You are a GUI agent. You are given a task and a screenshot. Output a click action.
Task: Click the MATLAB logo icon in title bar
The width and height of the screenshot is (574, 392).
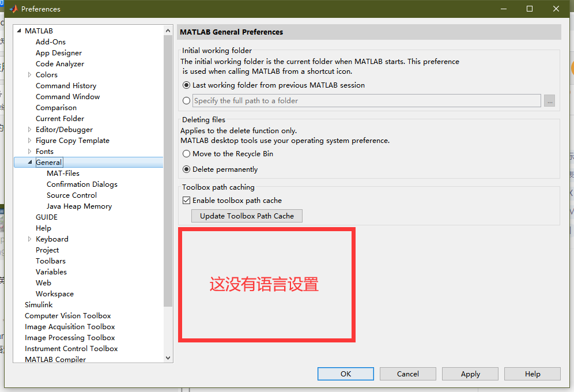13,9
